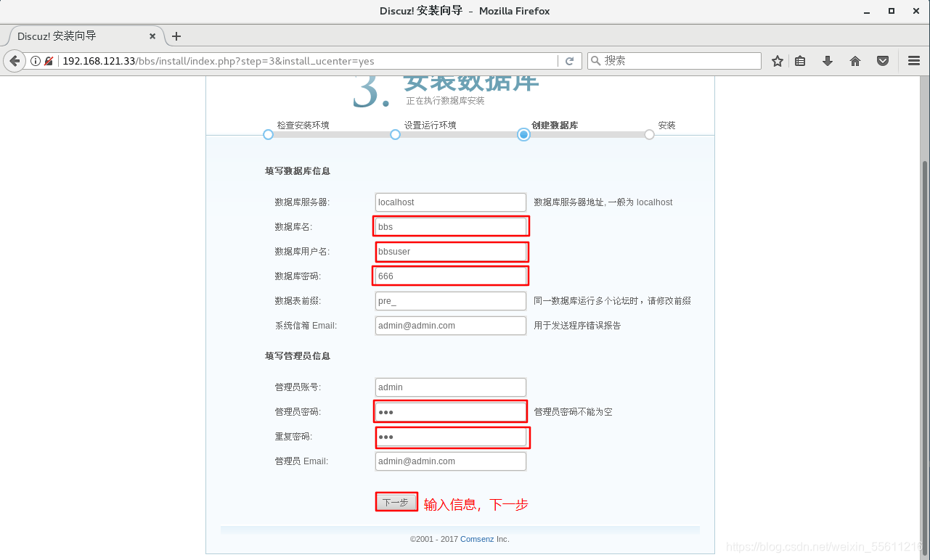Show site information via the info icon

[36, 61]
